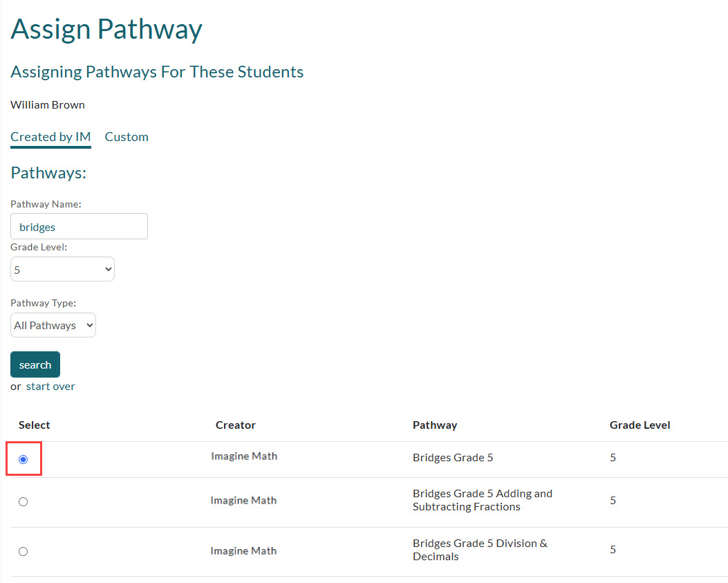This screenshot has width=728, height=583.
Task: Click the Imagine Math creator label
Action: coord(244,456)
